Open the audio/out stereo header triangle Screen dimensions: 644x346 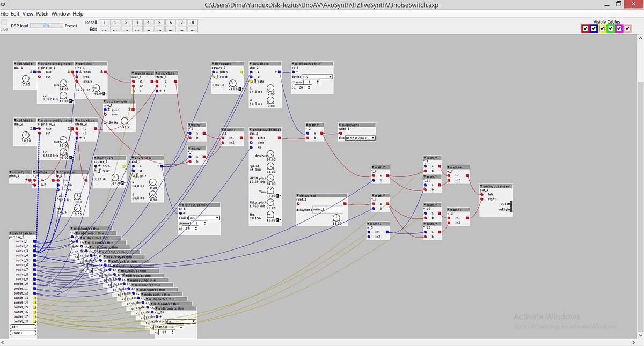coord(482,186)
